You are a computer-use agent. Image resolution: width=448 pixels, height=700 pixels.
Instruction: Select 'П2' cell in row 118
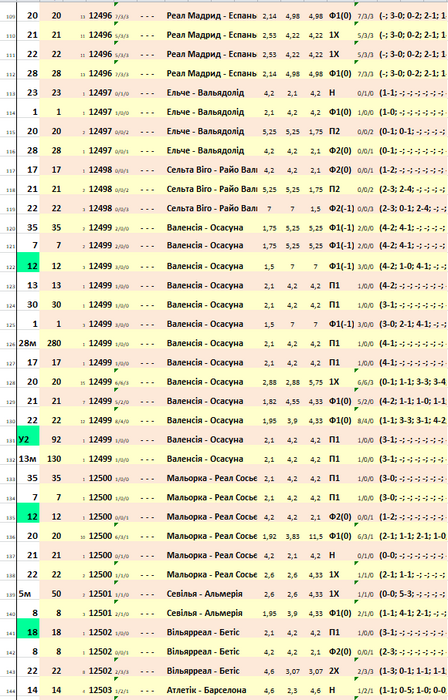click(x=334, y=189)
